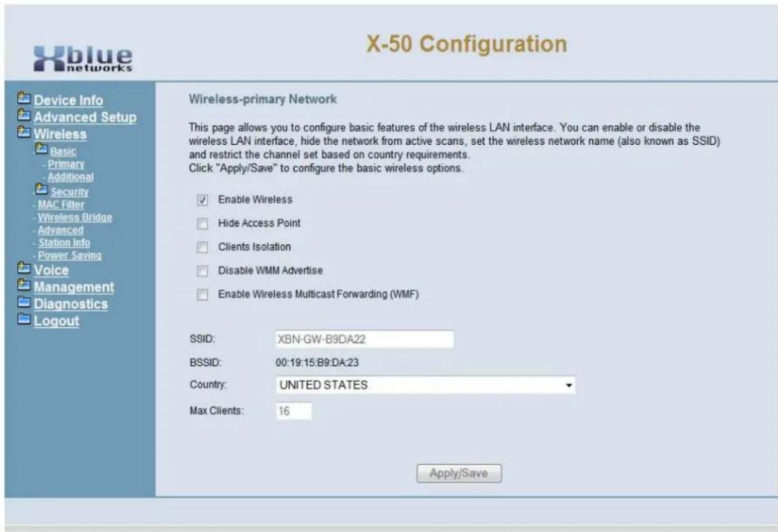Click the Max Clients input field
This screenshot has height=532, width=778.
293,411
